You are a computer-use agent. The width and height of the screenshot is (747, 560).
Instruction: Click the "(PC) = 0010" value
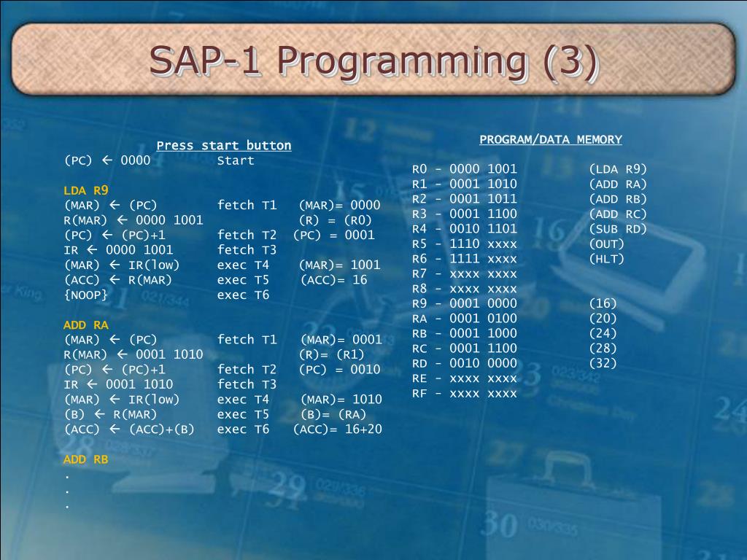tap(340, 370)
